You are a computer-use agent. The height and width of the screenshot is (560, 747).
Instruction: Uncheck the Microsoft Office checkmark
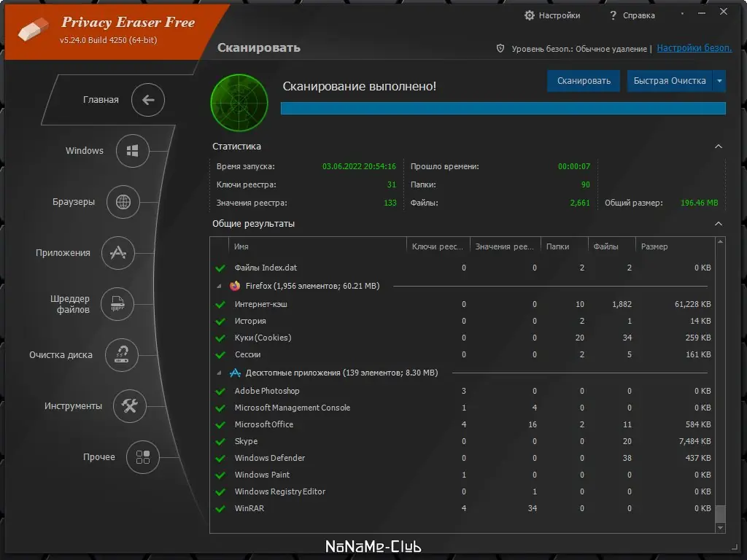(220, 425)
